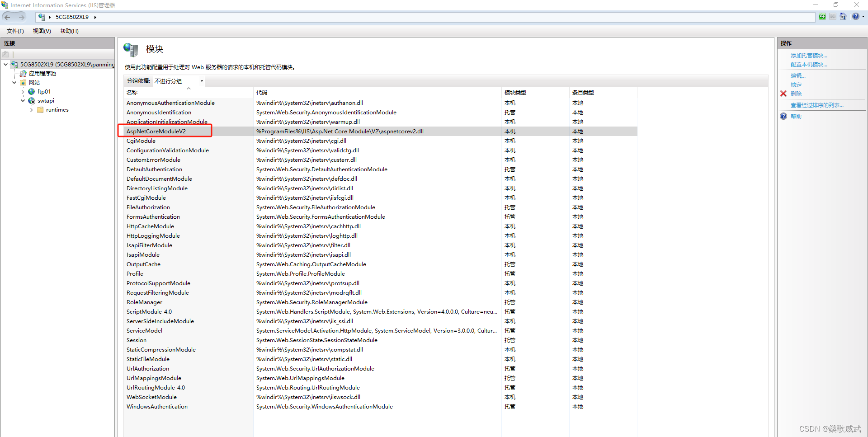Select 应用程序池 in the connections tree
The height and width of the screenshot is (437, 868).
coord(42,74)
